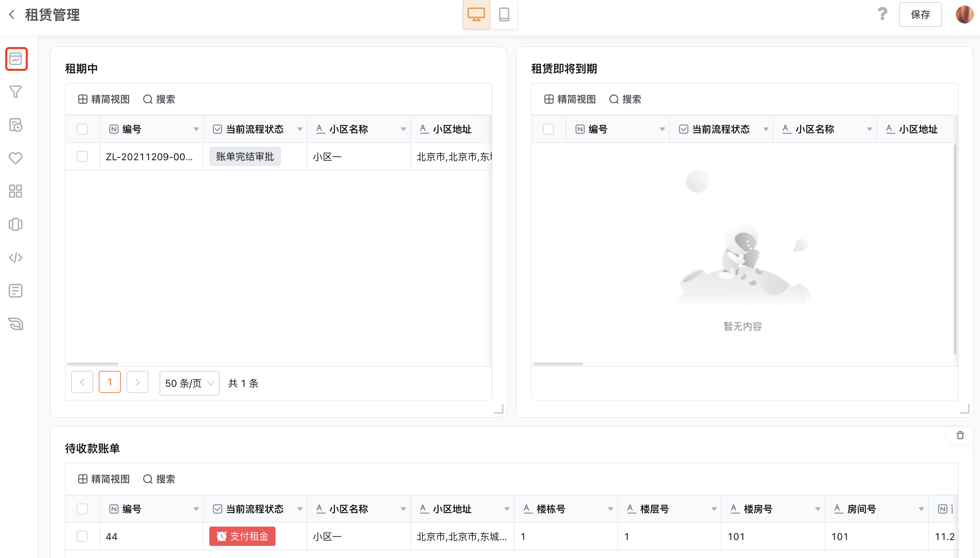
Task: Click the 租期中 panel resize corner handle
Action: [x=499, y=409]
